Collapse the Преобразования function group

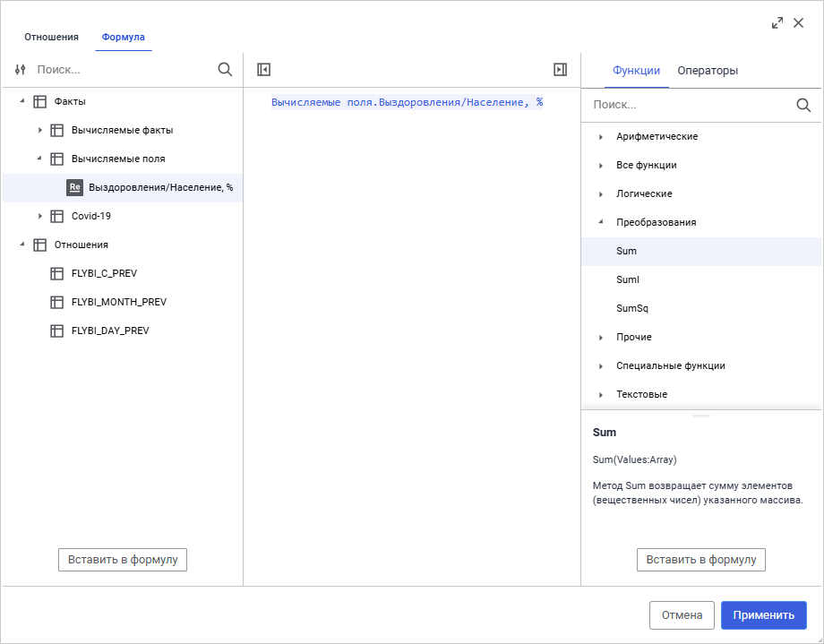coord(601,222)
